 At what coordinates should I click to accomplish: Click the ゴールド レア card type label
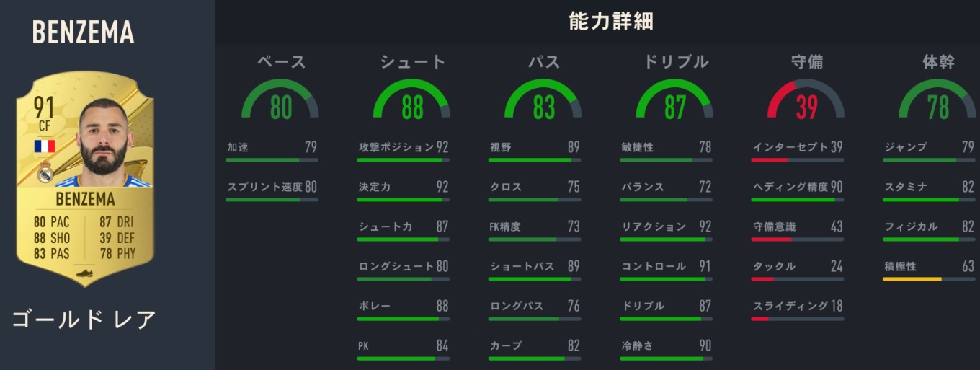(x=84, y=319)
